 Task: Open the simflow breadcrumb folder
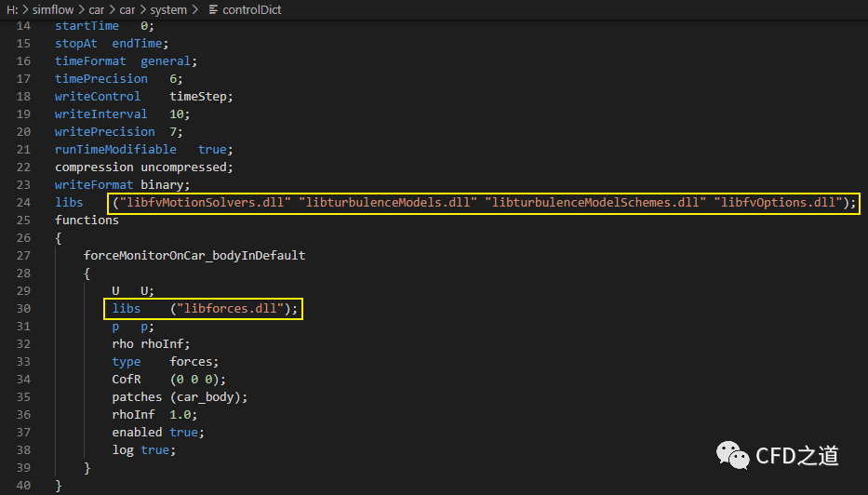tap(49, 9)
